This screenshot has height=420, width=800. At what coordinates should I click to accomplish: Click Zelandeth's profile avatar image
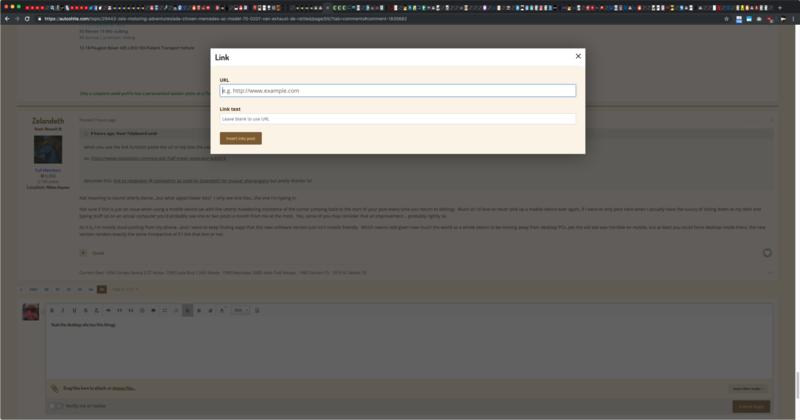pyautogui.click(x=48, y=150)
